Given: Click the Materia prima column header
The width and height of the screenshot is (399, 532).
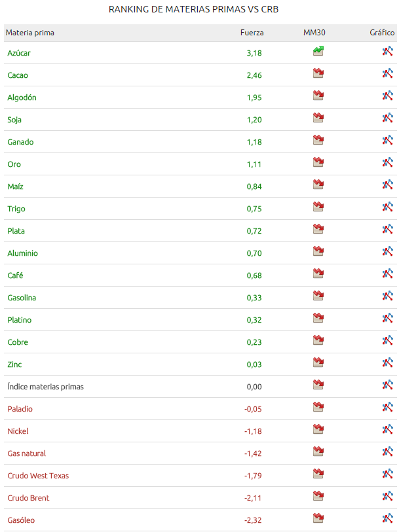Looking at the screenshot, I should click(30, 33).
